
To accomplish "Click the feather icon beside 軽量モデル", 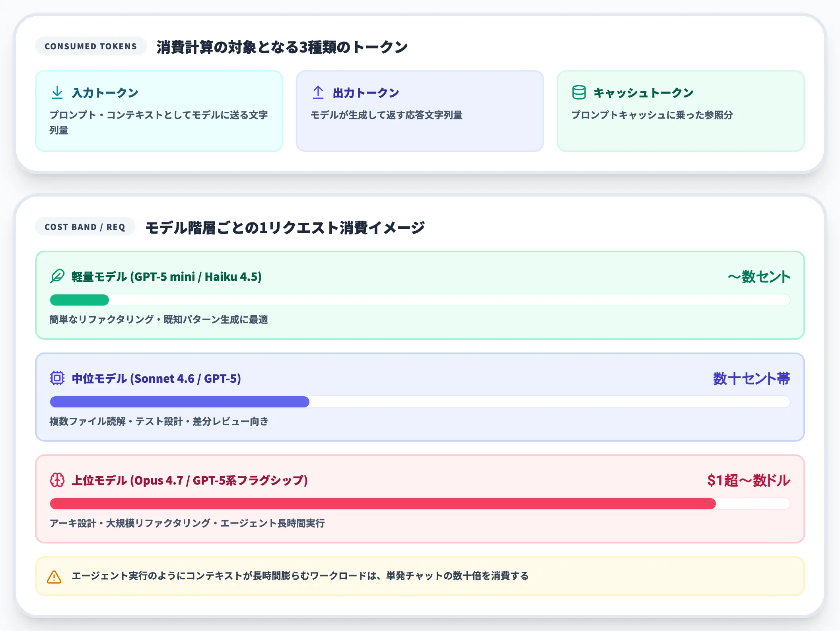I will 57,276.
